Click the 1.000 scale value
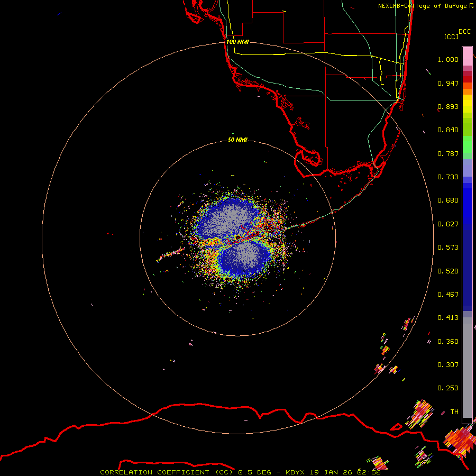Viewport: 476px width, 476px height. [x=448, y=59]
